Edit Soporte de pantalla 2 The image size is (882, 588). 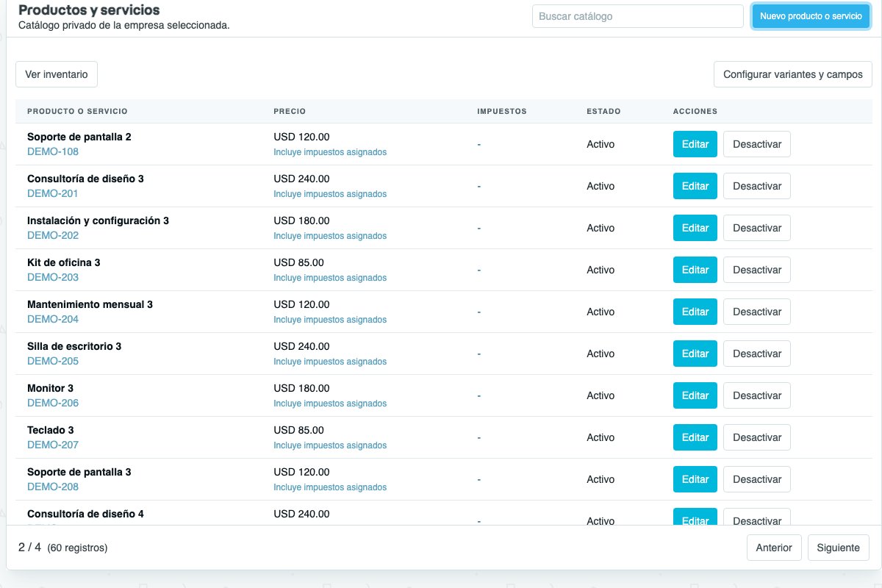point(695,144)
